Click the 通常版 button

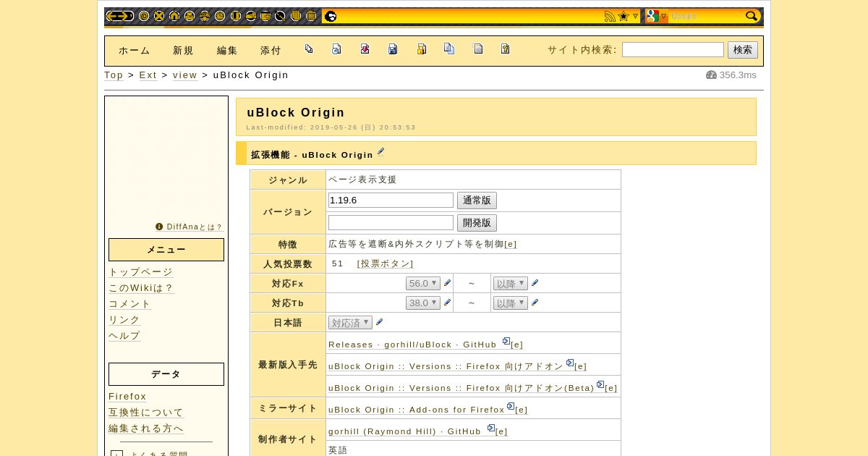[x=477, y=200]
